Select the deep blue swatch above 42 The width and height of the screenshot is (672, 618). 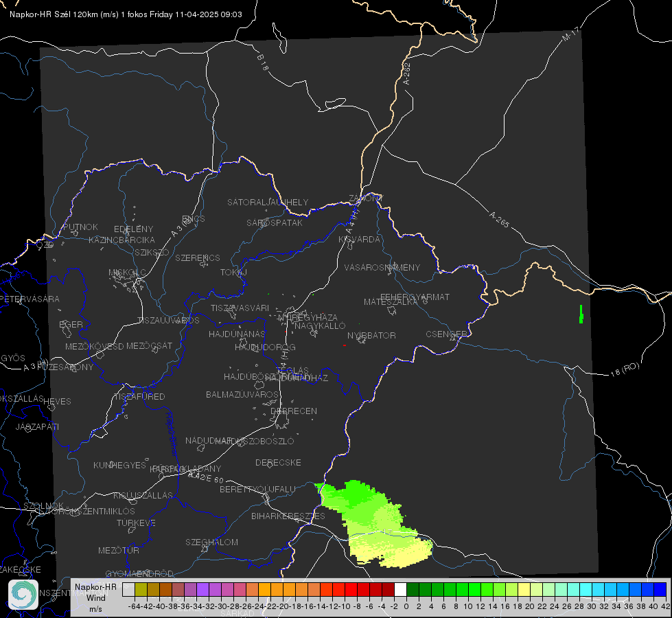[x=660, y=589]
